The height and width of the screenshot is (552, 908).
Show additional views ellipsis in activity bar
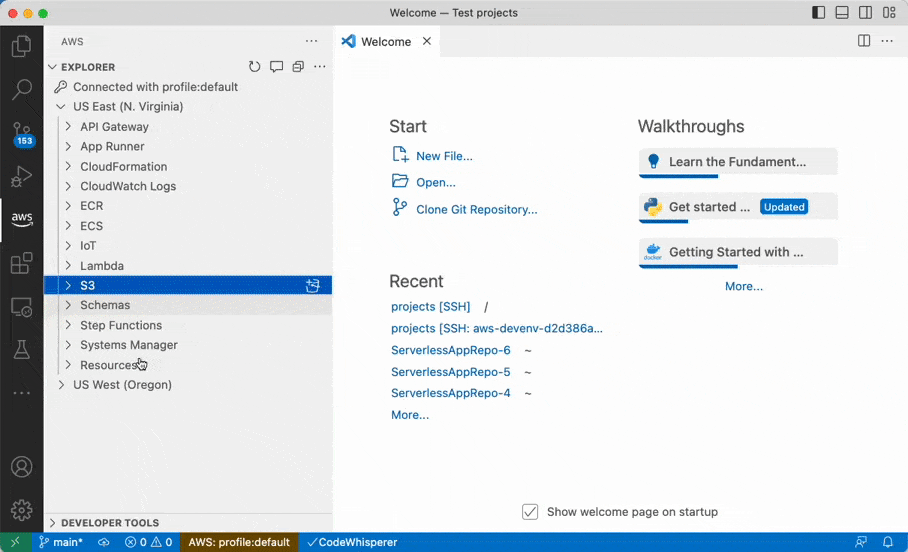pos(21,393)
